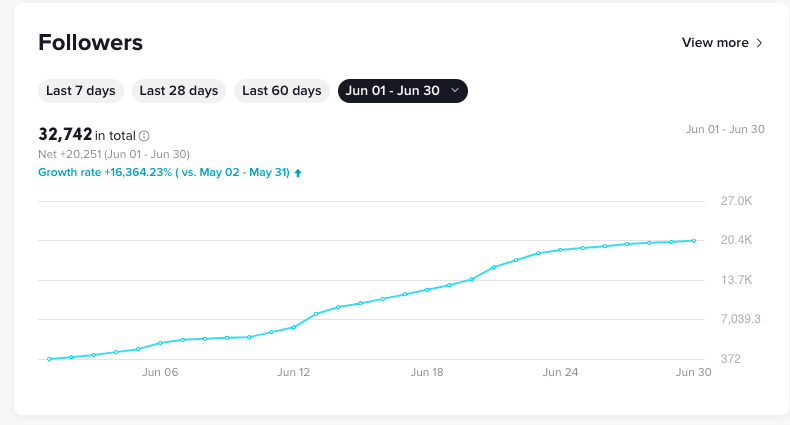Select the Last 7 days filter
Image resolution: width=790 pixels, height=425 pixels.
point(81,91)
